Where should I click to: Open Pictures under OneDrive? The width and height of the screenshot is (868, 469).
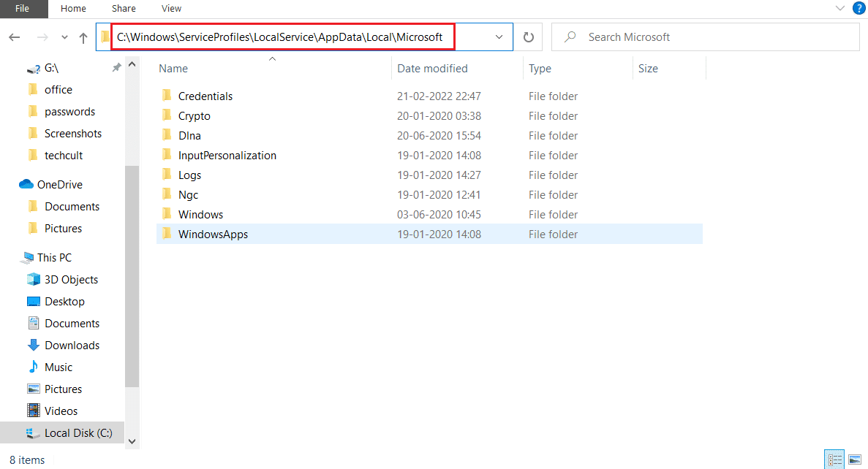click(54, 229)
